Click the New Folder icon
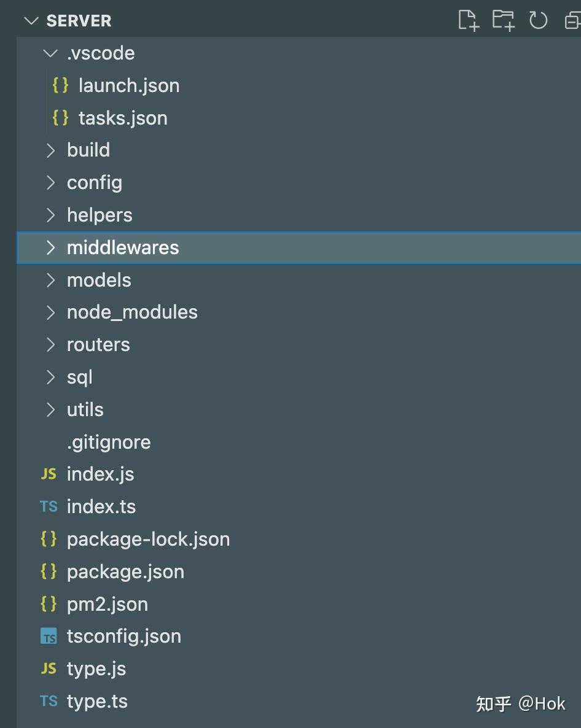The image size is (581, 728). tap(503, 21)
